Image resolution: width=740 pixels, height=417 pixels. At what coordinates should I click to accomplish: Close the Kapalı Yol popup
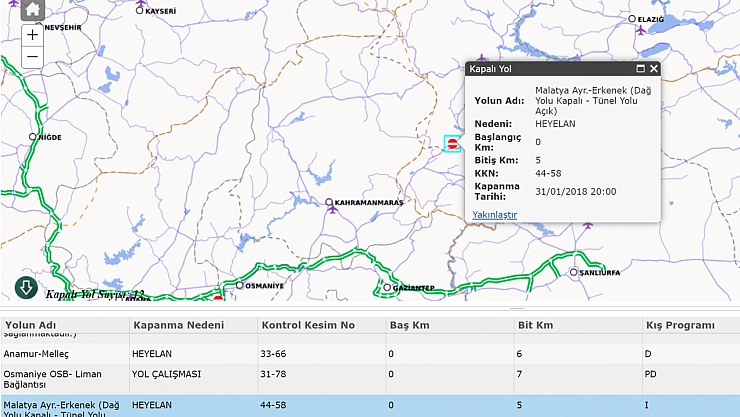click(x=654, y=69)
